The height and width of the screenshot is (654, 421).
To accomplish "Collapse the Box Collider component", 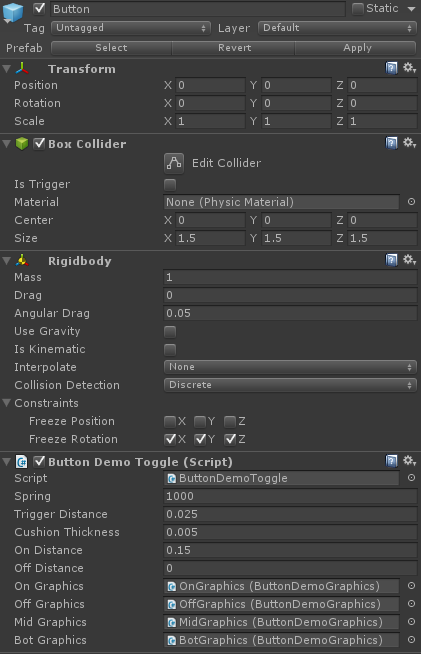I will (7, 144).
